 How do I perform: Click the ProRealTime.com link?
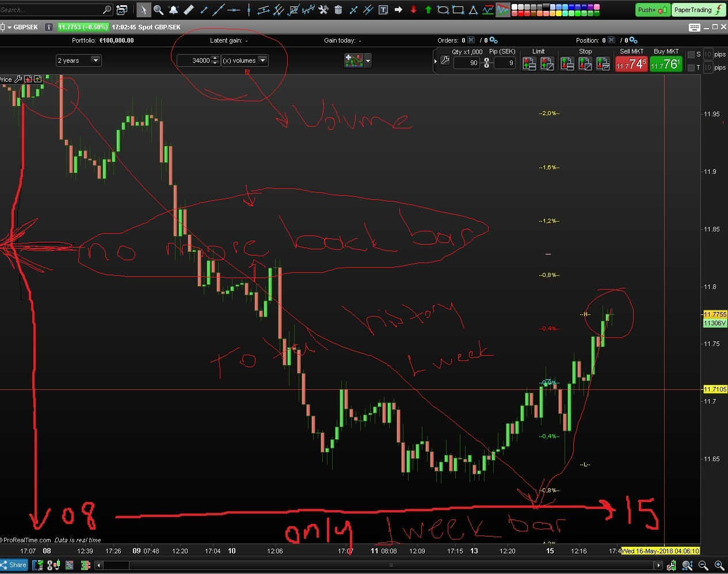(26, 540)
